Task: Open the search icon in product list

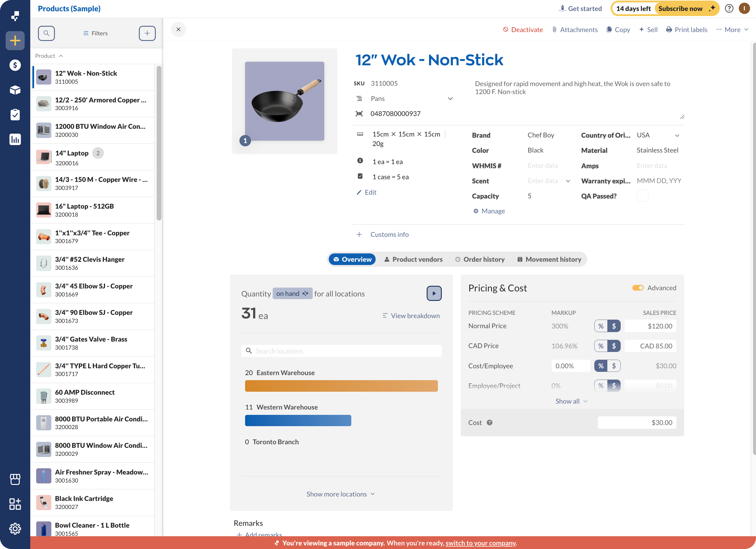Action: [x=46, y=33]
